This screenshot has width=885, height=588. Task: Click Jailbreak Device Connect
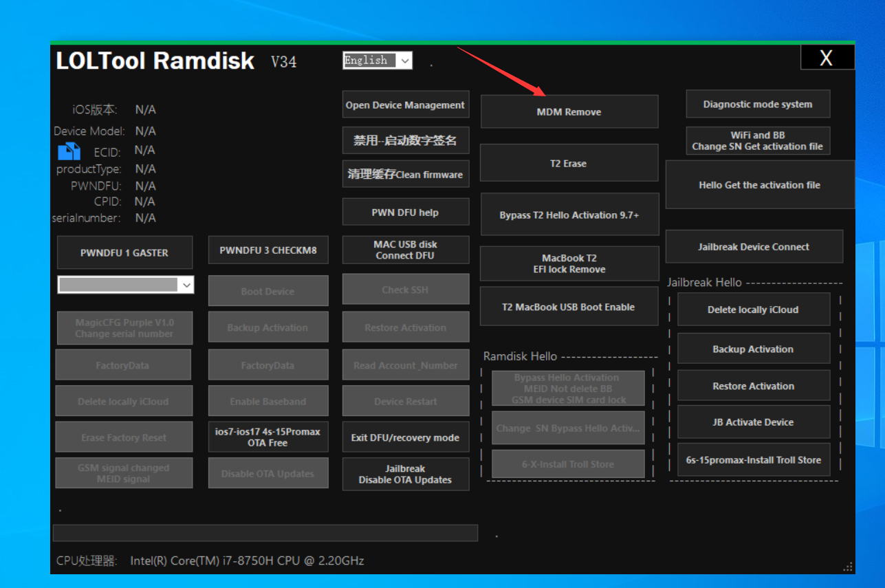point(754,246)
